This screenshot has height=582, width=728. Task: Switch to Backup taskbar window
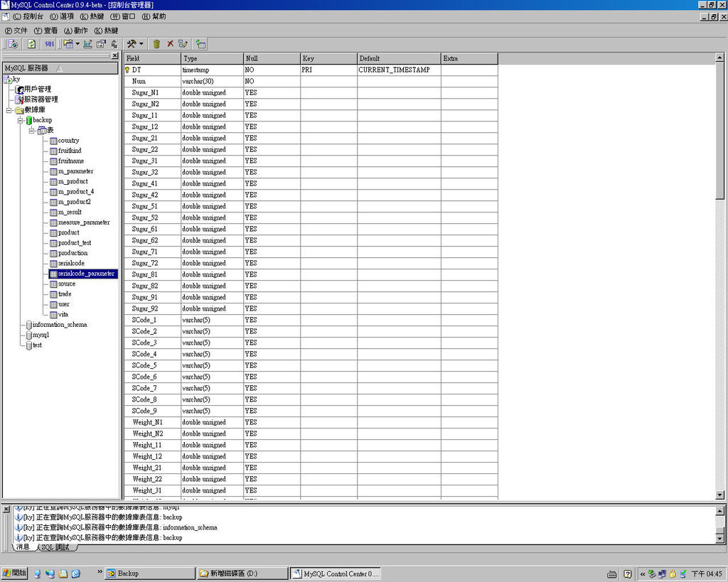(149, 573)
